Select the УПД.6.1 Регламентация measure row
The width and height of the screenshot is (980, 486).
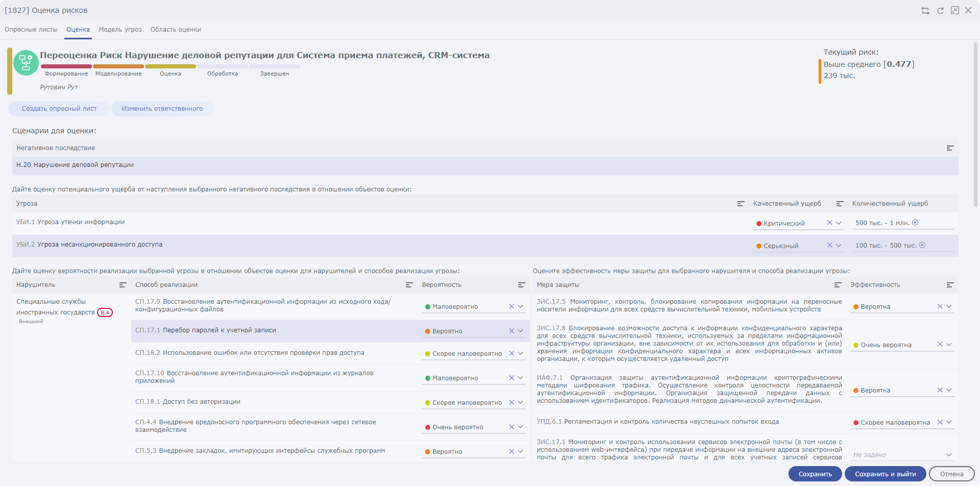click(x=746, y=422)
